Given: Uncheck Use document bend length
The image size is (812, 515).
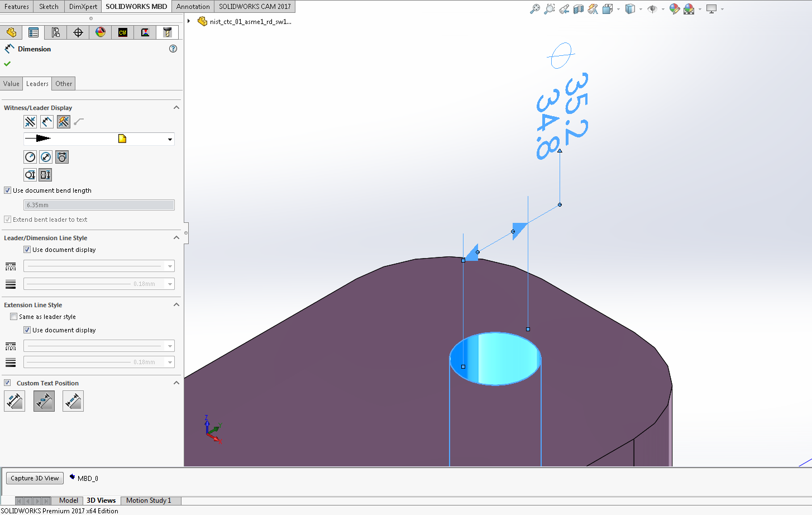Looking at the screenshot, I should pyautogui.click(x=8, y=190).
